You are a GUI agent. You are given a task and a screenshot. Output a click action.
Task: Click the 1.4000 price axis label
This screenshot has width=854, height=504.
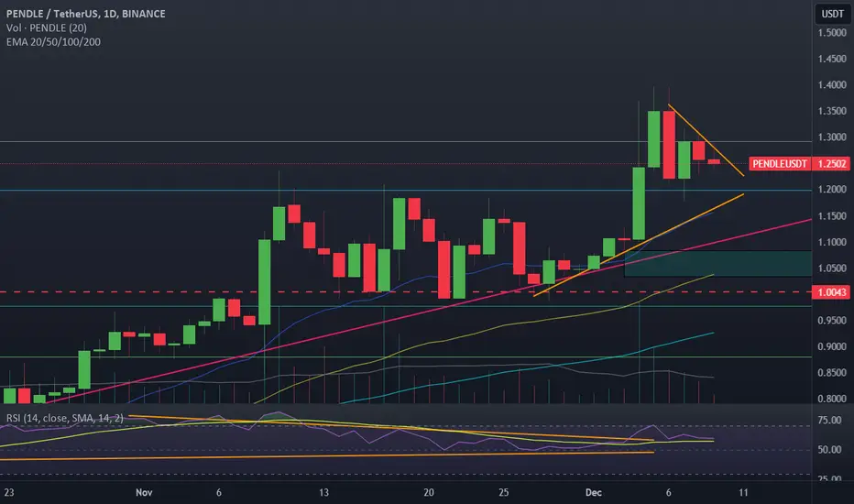point(832,85)
